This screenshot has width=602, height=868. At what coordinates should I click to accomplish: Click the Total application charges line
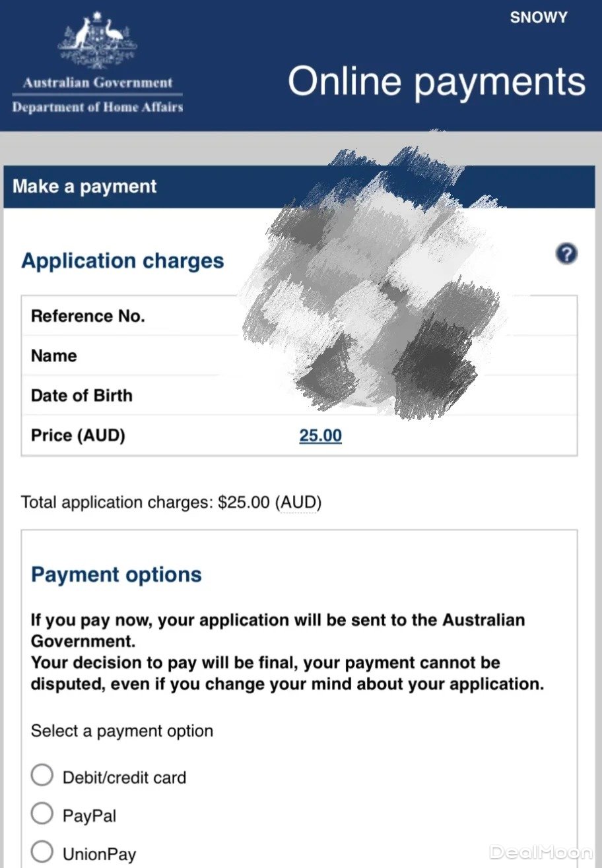171,503
